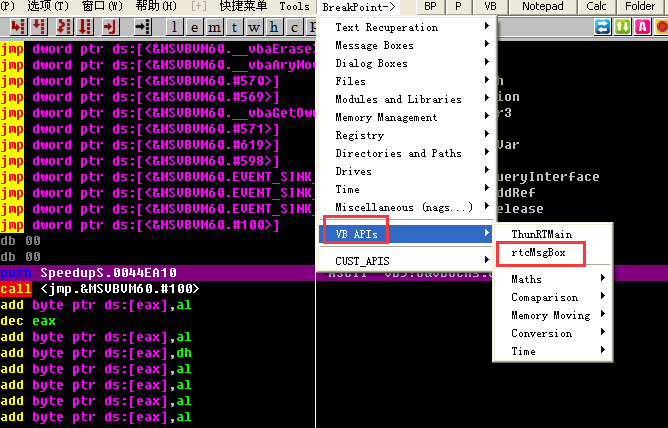Screen dimensions: 668x428
Task: Click the Step Into debug icon
Action: [x=18, y=26]
